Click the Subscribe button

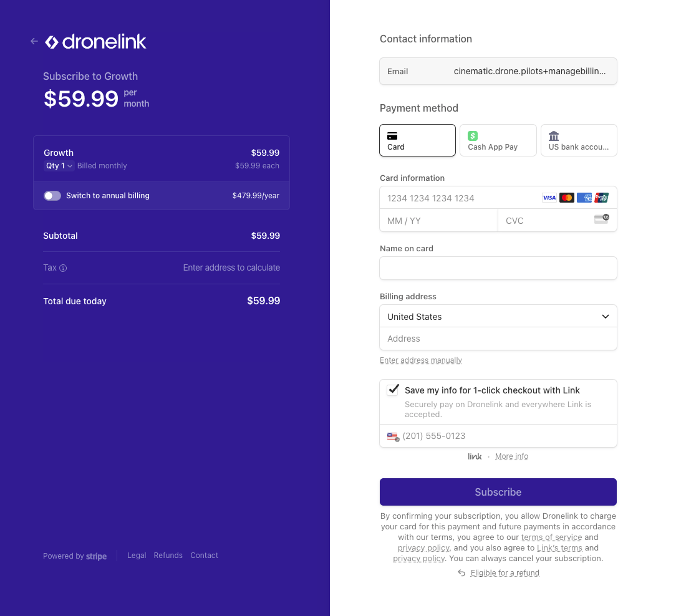498,492
